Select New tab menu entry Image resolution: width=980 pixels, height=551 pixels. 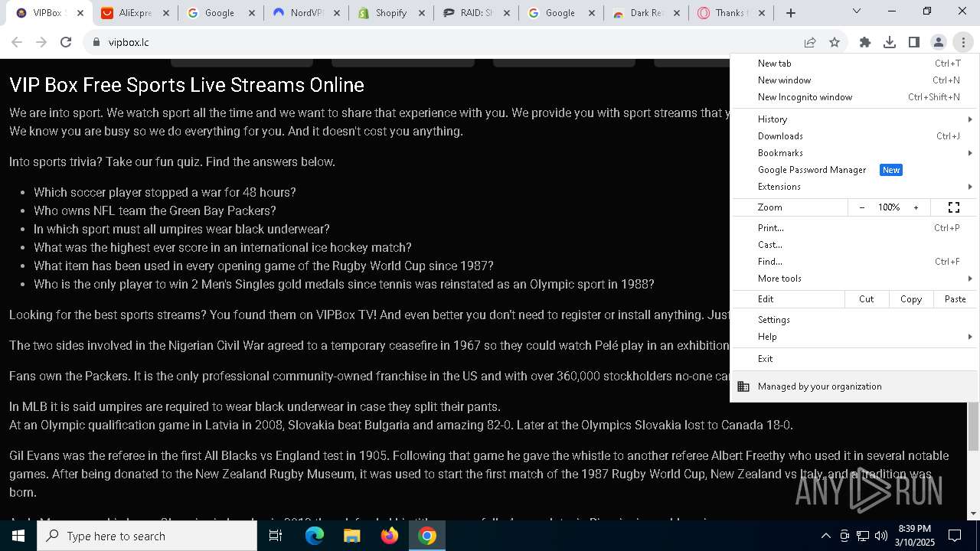click(855, 64)
